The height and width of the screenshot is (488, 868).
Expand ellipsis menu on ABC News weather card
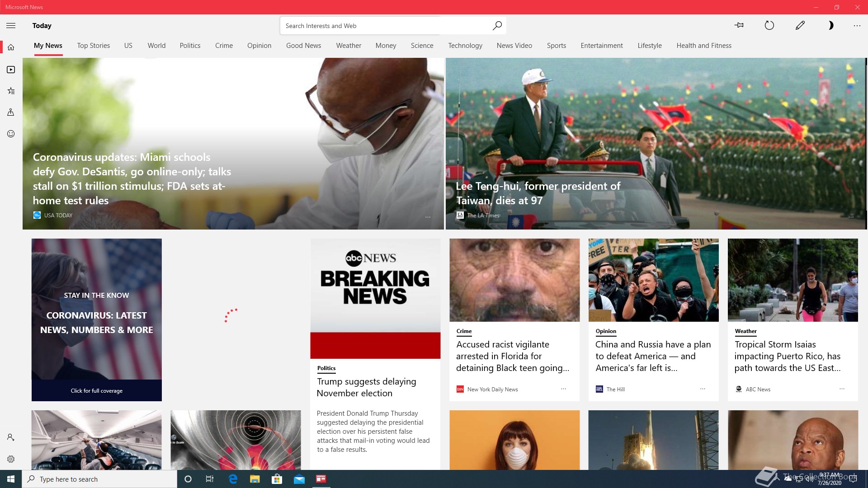842,389
